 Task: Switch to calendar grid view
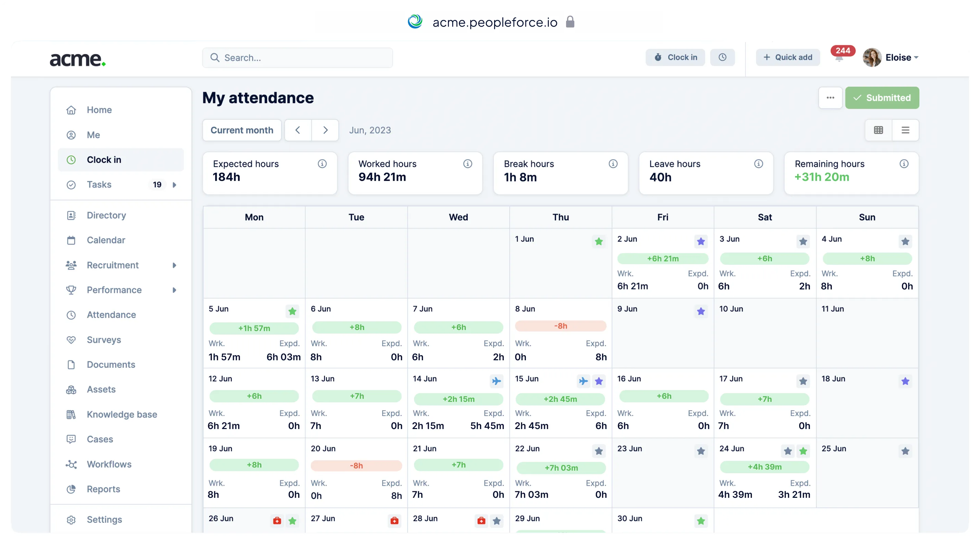[x=878, y=130]
